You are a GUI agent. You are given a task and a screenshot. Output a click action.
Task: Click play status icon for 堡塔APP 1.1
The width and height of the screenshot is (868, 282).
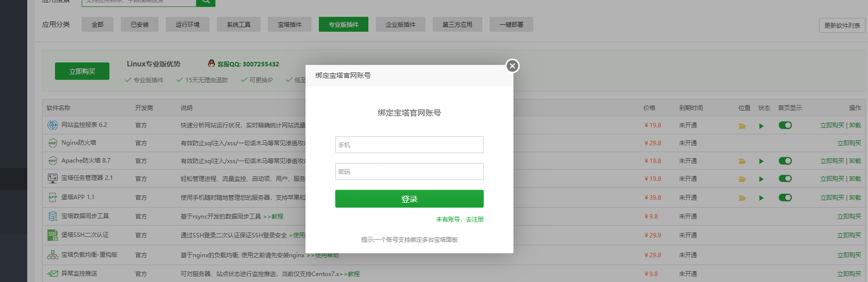click(x=762, y=198)
